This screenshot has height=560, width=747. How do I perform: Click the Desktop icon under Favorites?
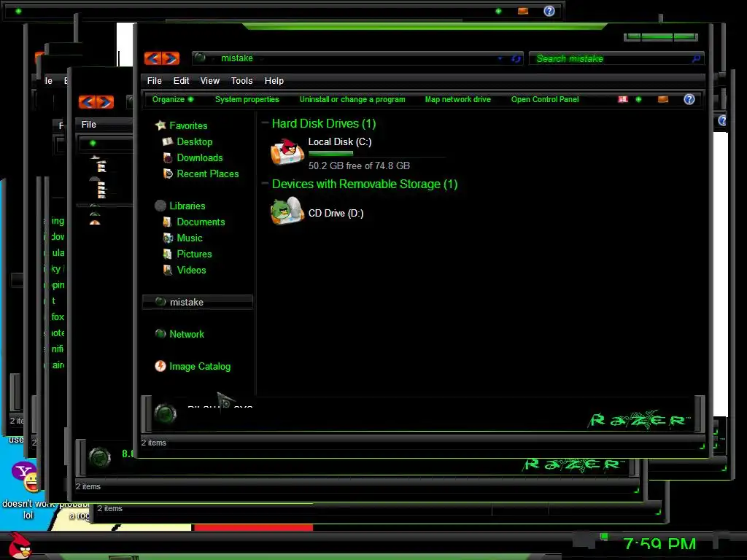167,141
